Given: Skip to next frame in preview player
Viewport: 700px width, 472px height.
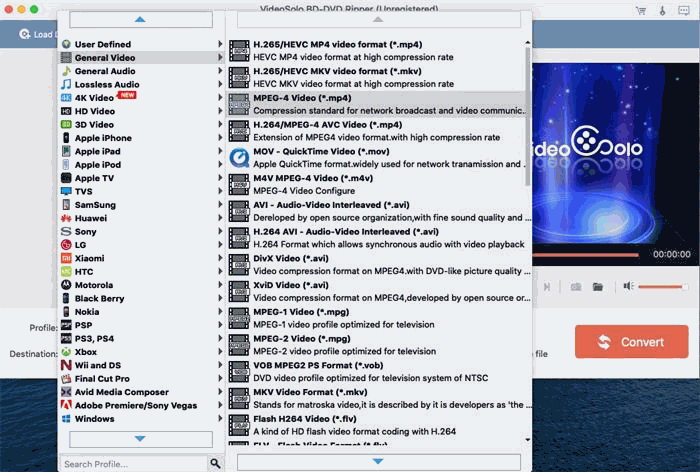Looking at the screenshot, I should tap(547, 286).
